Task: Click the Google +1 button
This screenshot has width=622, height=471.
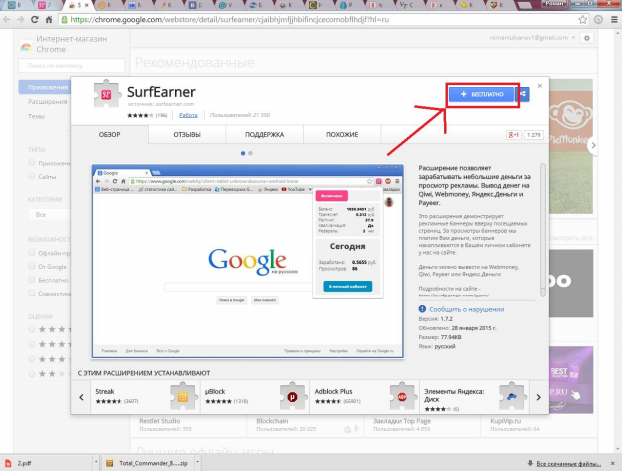Action: click(x=514, y=135)
